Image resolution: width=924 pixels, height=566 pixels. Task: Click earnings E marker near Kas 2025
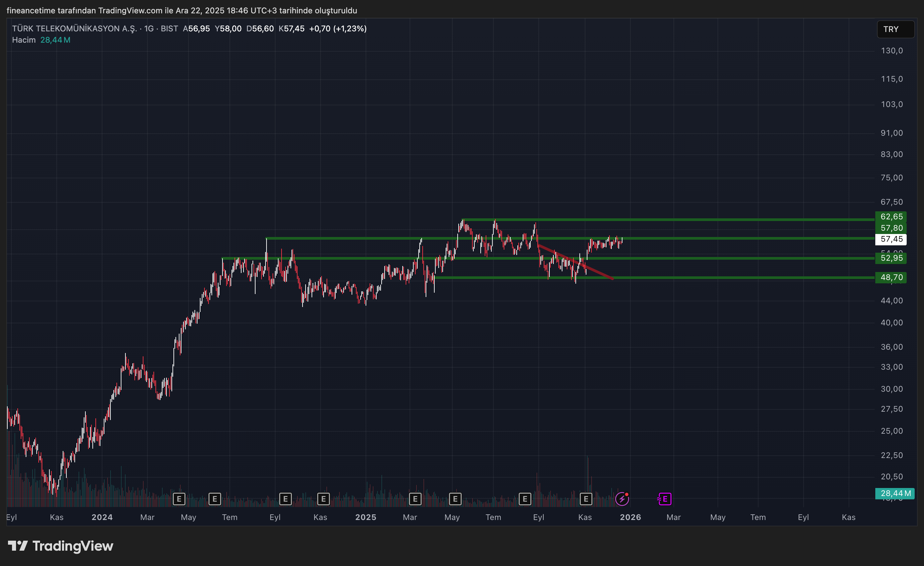pos(586,499)
